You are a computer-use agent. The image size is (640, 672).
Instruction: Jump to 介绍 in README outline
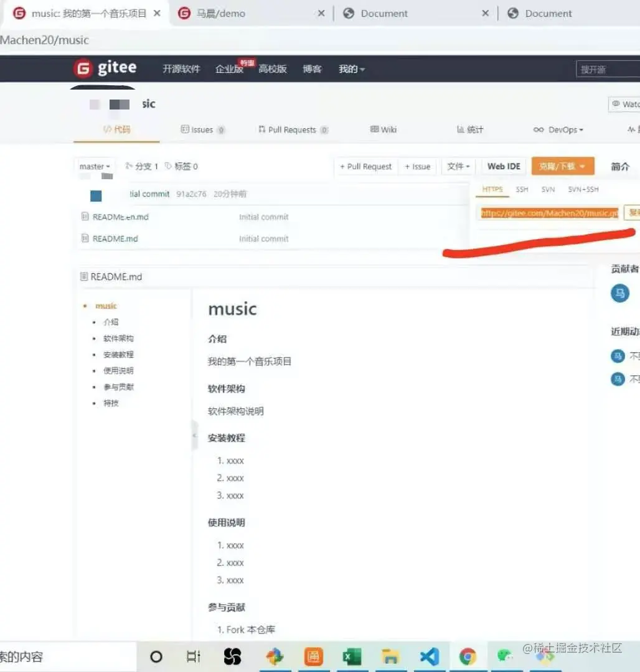(x=111, y=322)
